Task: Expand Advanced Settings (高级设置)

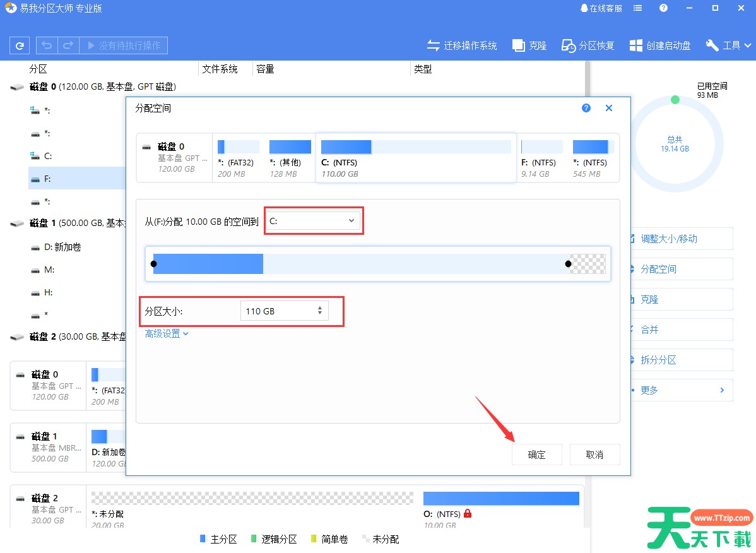Action: tap(167, 333)
